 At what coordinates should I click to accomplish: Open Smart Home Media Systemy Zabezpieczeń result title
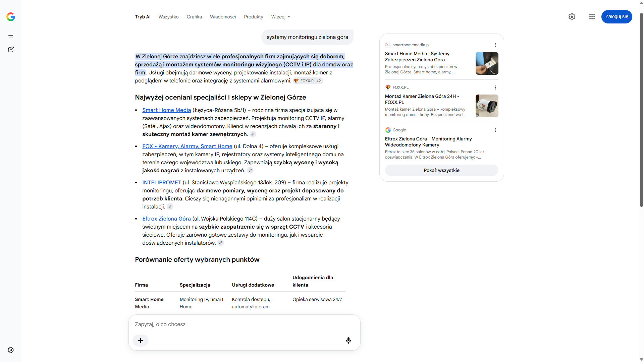tap(417, 57)
